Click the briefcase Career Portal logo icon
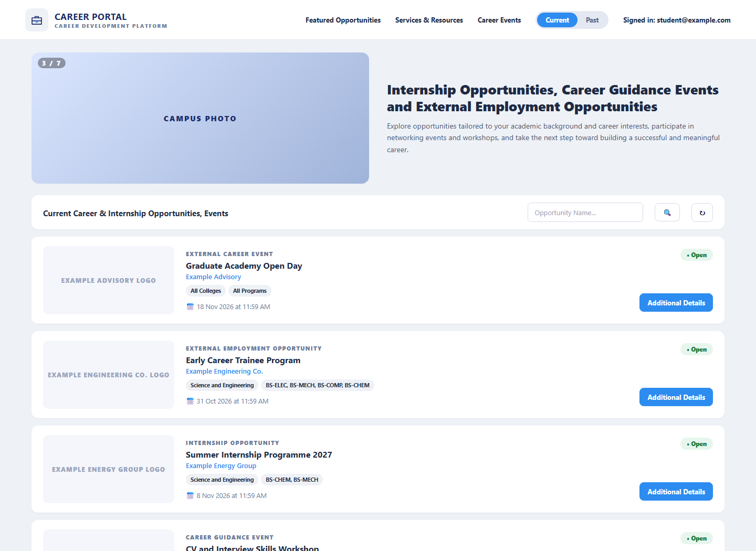This screenshot has height=551, width=756. (37, 20)
